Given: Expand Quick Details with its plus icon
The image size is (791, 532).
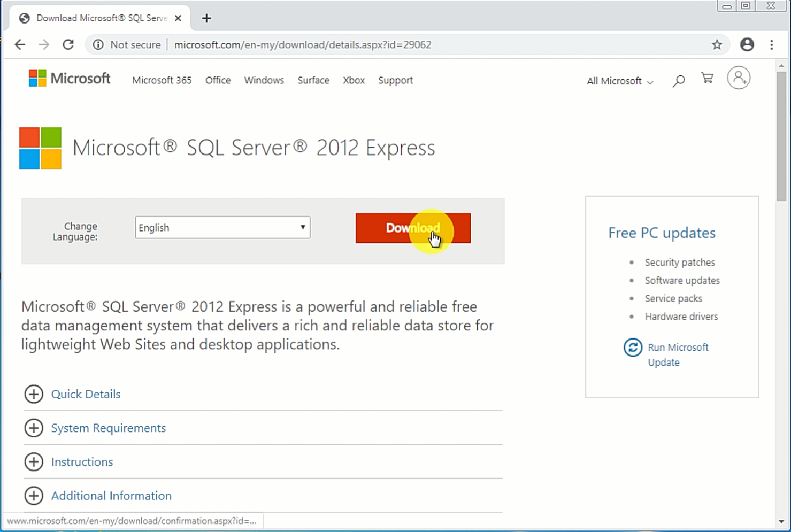Looking at the screenshot, I should point(34,394).
